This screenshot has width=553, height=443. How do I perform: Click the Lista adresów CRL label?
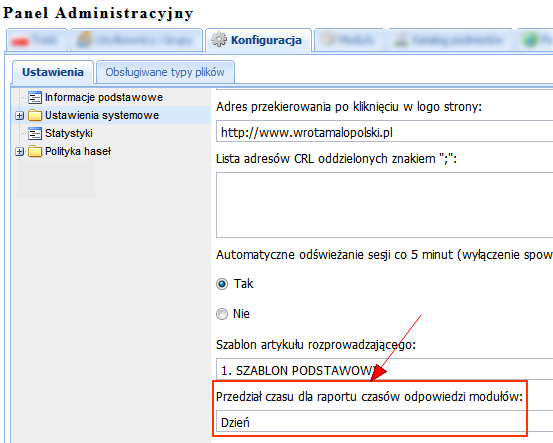(x=336, y=159)
